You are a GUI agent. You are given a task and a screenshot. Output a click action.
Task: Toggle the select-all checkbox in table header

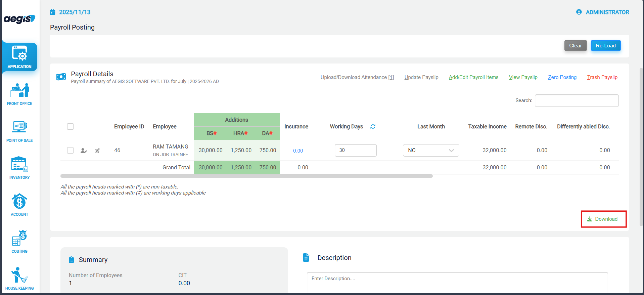pos(70,127)
